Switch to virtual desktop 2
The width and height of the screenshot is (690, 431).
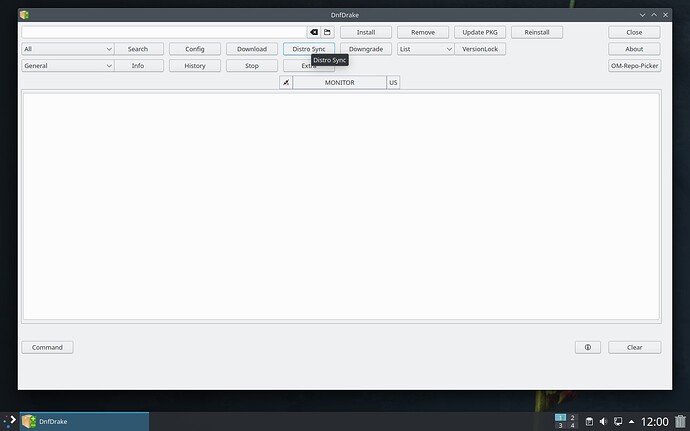(572, 417)
